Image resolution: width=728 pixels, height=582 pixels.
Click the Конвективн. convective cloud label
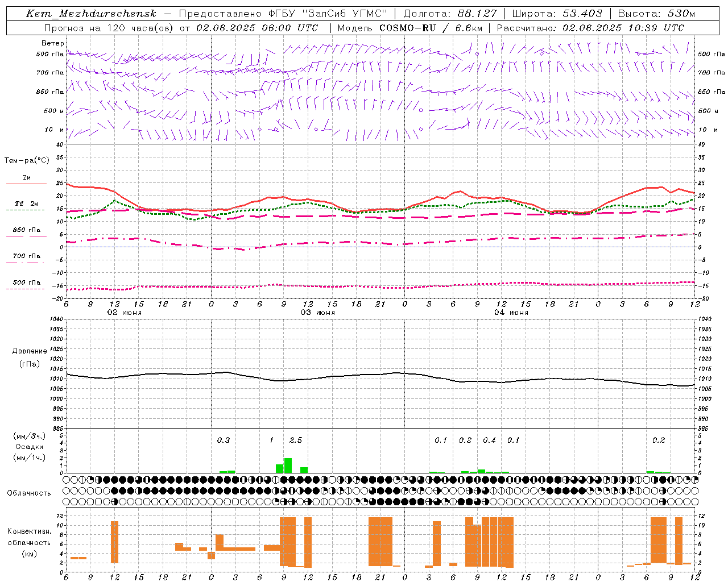coord(29,531)
